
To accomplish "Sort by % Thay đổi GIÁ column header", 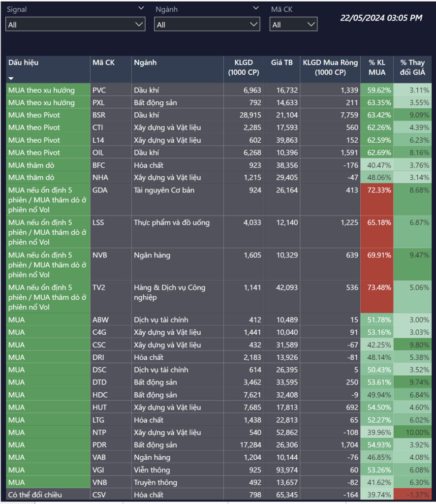I will [x=412, y=67].
